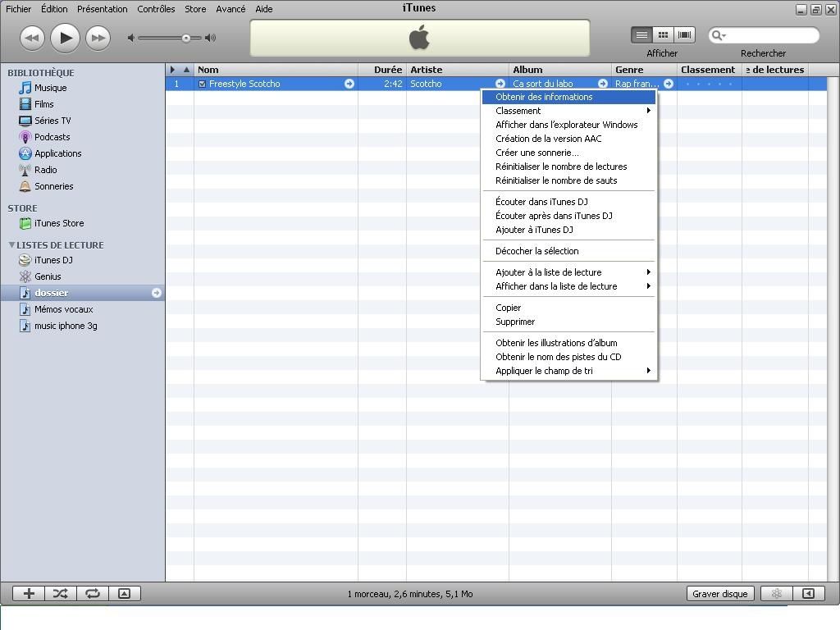The width and height of the screenshot is (840, 630).
Task: Open the Fichier menu
Action: click(x=19, y=9)
